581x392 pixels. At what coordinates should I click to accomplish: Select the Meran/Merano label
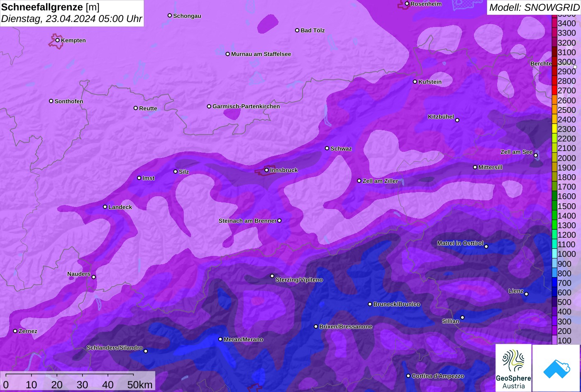tap(244, 340)
